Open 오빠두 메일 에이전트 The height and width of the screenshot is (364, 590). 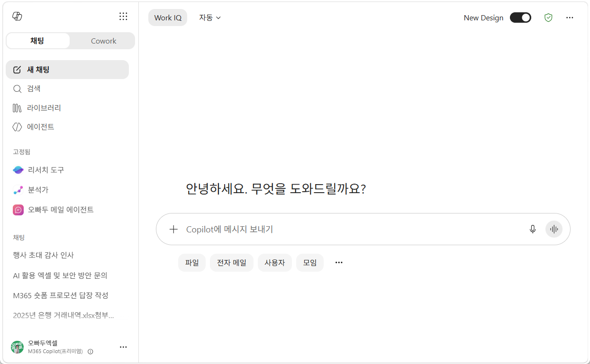(67, 210)
